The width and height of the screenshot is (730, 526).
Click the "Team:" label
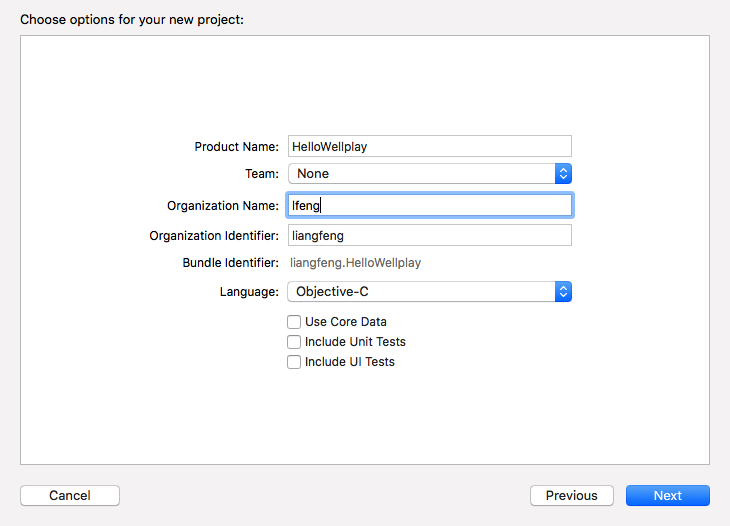coord(262,174)
